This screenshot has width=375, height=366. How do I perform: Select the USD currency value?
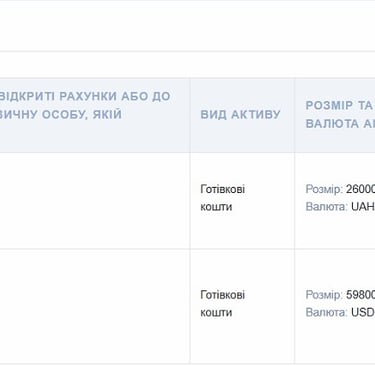coord(363,312)
